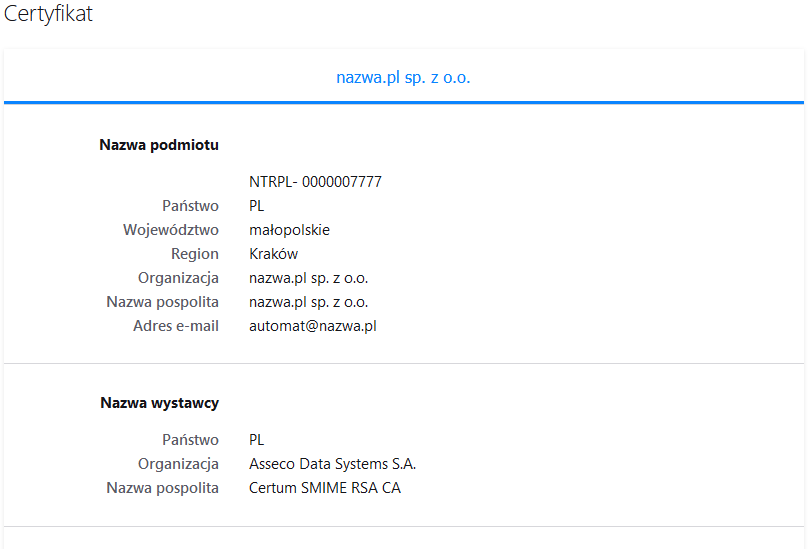Click the Certyfikat page heading

coord(48,14)
